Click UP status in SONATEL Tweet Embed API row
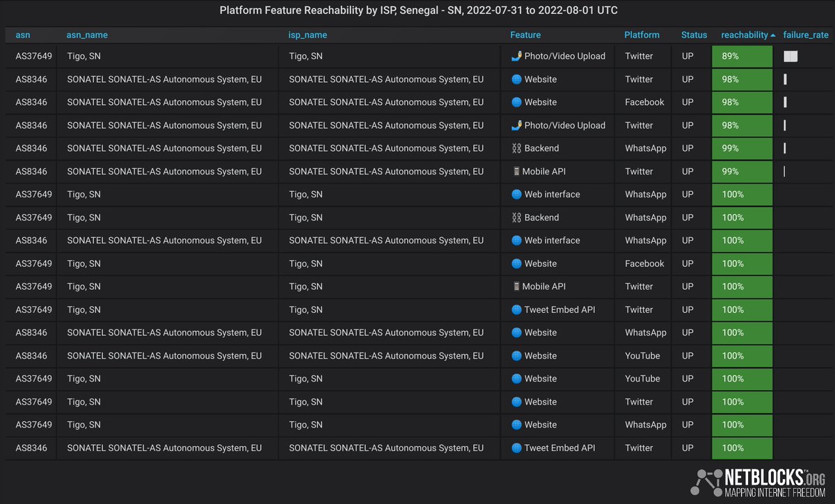The width and height of the screenshot is (835, 504). pos(687,448)
